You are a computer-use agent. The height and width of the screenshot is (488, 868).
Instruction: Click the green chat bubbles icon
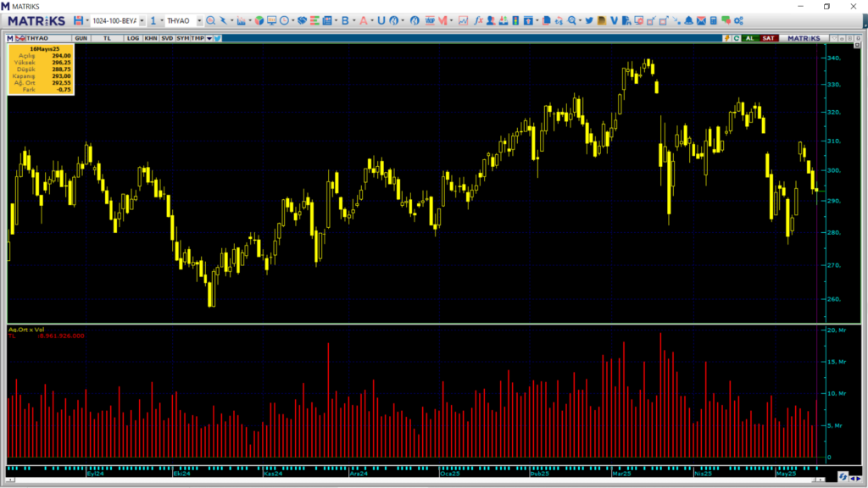point(726,20)
